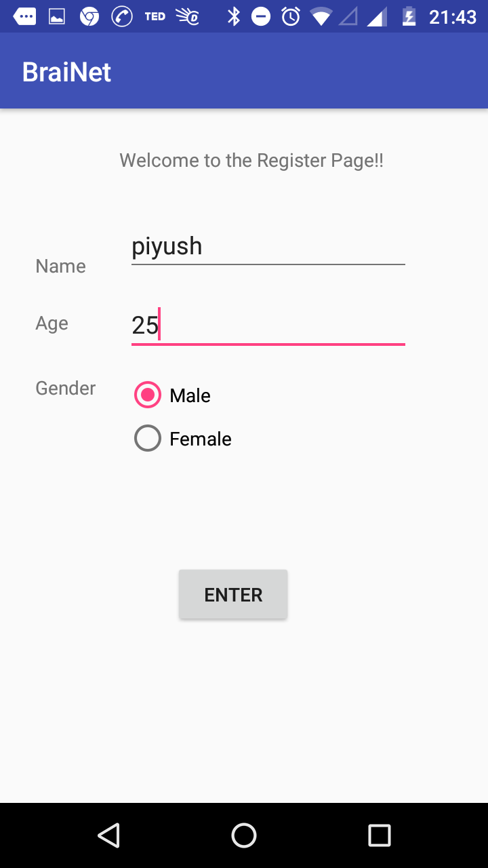Image resolution: width=488 pixels, height=868 pixels.
Task: Select the Female radio button
Action: coord(148,438)
